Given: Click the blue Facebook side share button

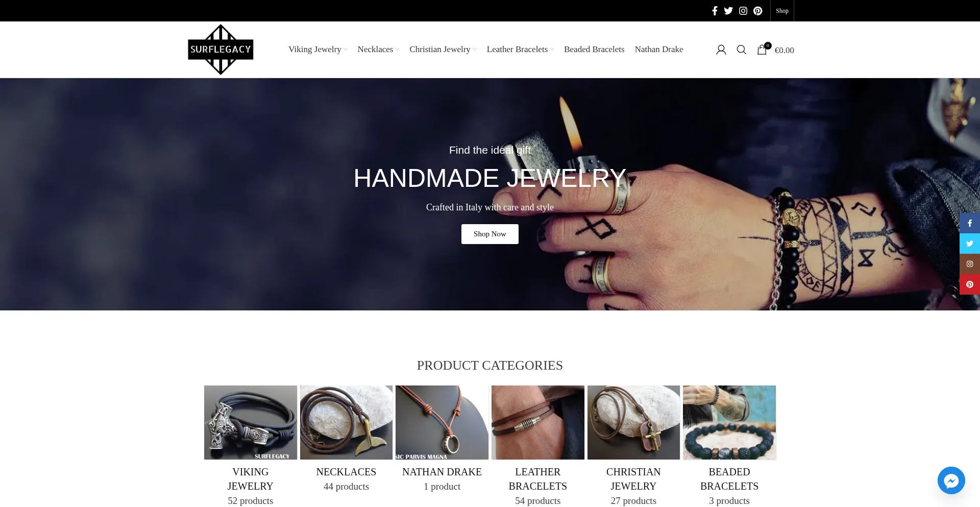Looking at the screenshot, I should [x=970, y=223].
